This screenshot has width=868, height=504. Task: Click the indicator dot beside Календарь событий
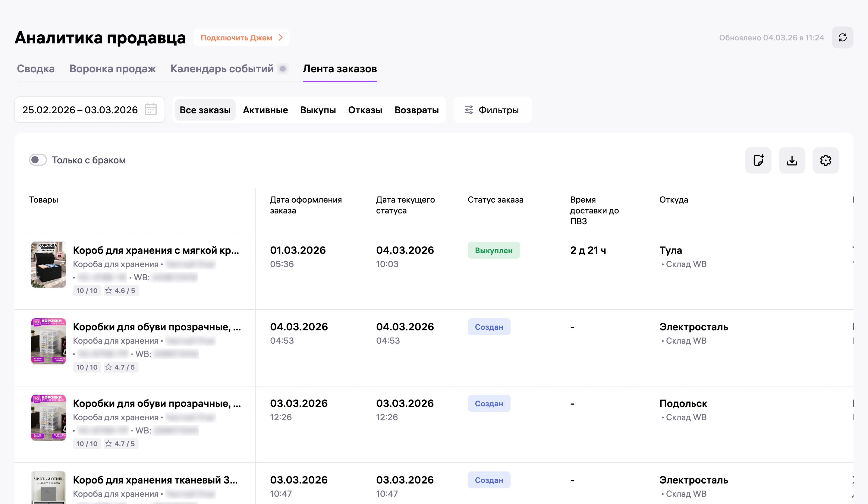(x=283, y=68)
